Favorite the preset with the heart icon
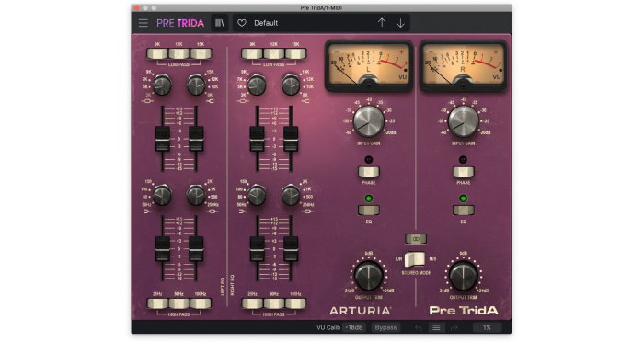Screen dimensions: 644x342 pos(242,23)
